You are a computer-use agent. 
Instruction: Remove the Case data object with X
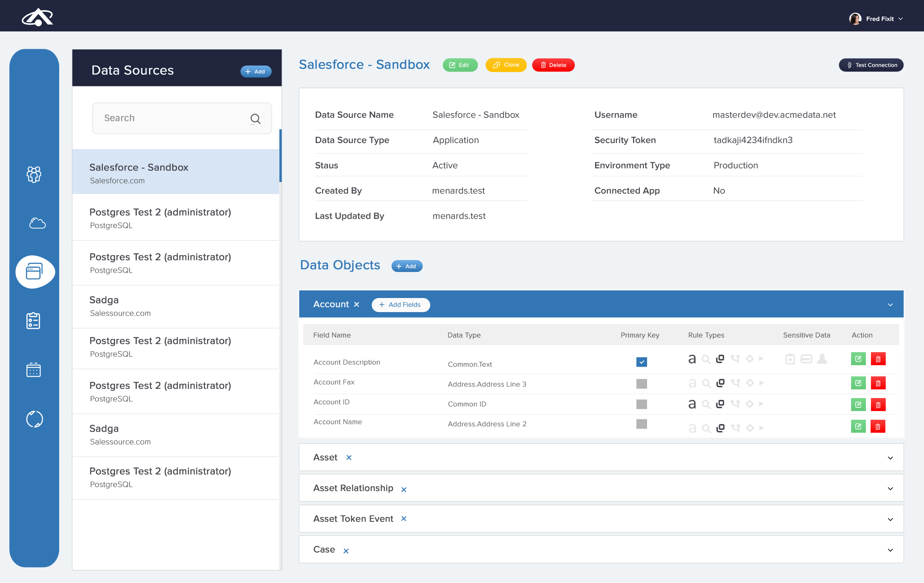tap(346, 551)
